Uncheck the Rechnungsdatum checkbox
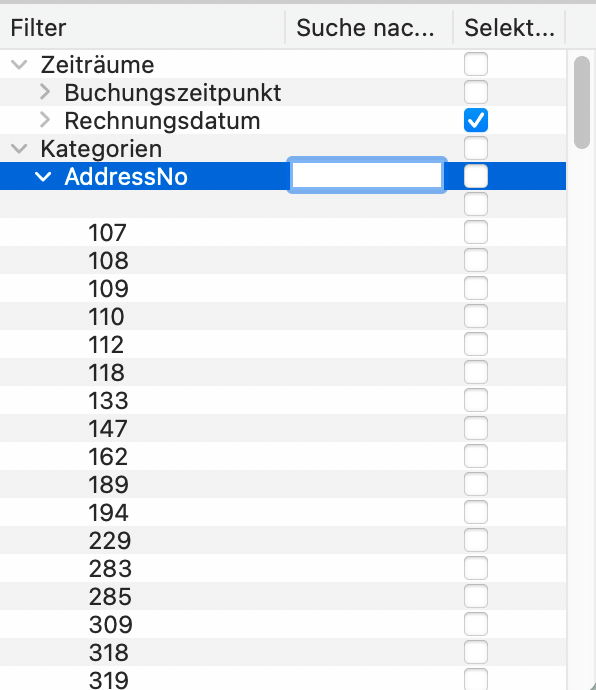Image resolution: width=596 pixels, height=690 pixels. (476, 120)
